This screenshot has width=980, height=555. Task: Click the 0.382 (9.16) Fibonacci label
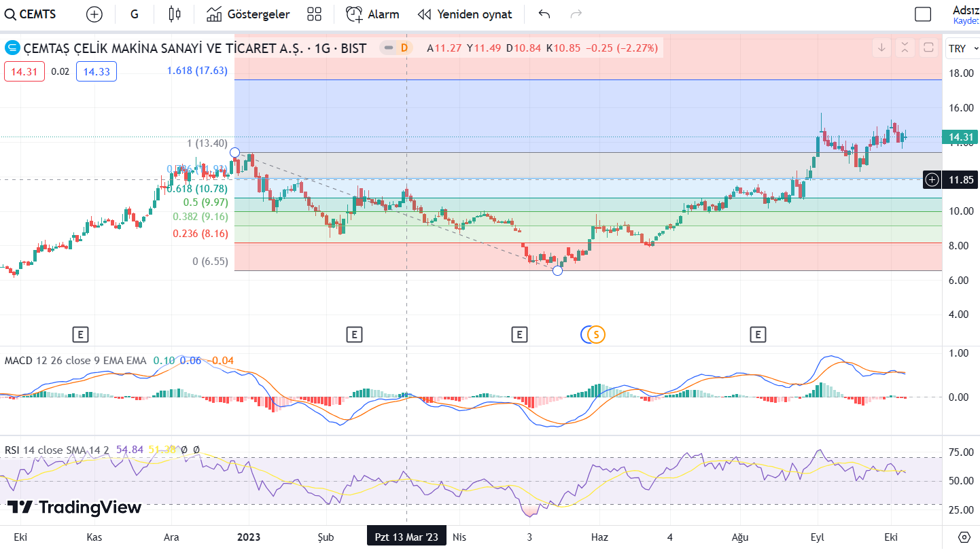pyautogui.click(x=200, y=217)
